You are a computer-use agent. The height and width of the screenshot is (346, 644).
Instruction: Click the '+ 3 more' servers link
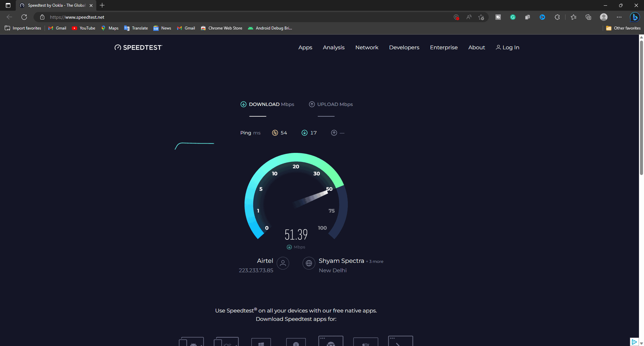pos(375,262)
